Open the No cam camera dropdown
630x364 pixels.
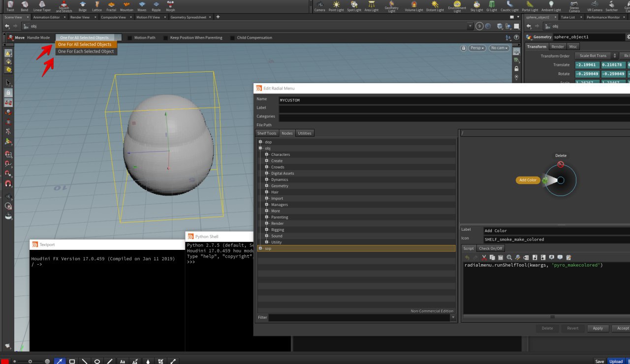click(499, 48)
